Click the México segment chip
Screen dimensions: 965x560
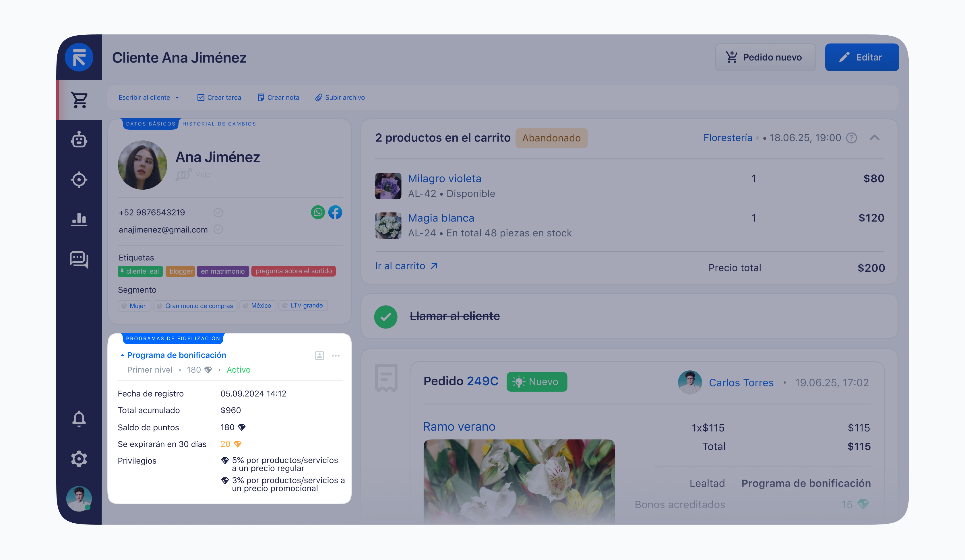(258, 306)
